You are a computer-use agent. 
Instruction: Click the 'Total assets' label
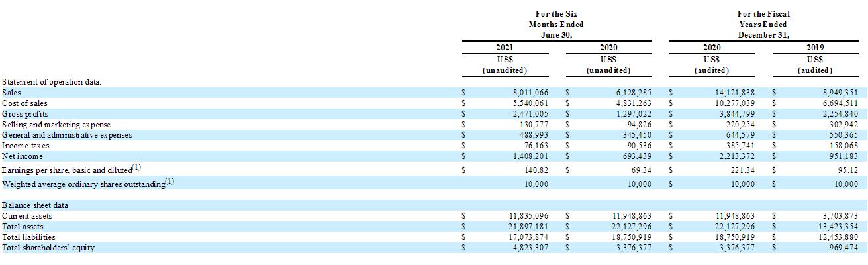[x=23, y=227]
